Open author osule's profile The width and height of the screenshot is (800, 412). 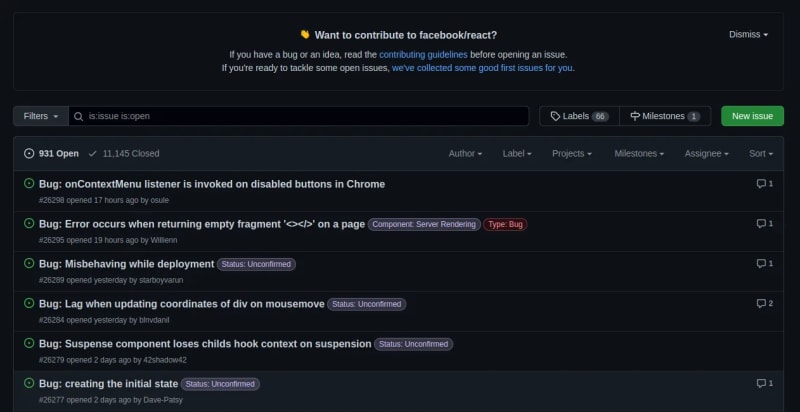coord(160,200)
